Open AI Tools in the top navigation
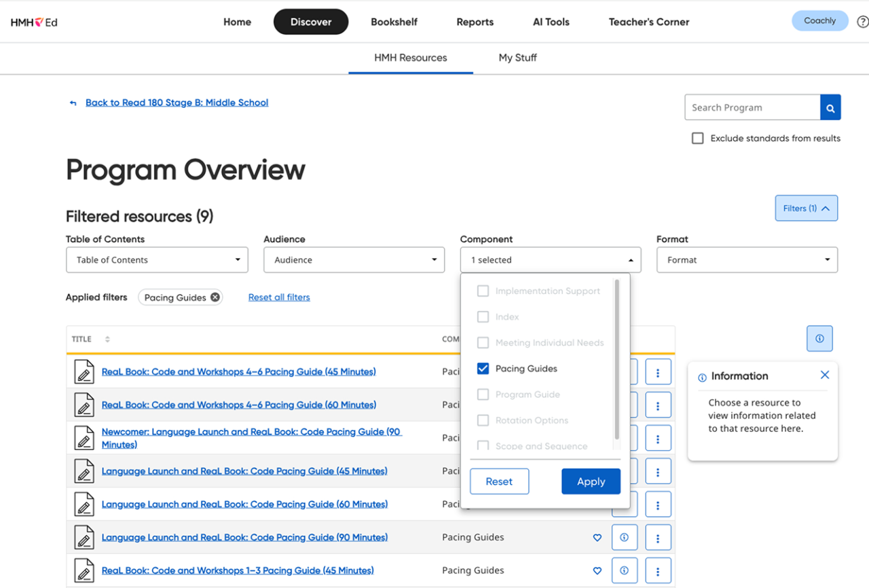Viewport: 869px width, 588px height. click(x=551, y=22)
